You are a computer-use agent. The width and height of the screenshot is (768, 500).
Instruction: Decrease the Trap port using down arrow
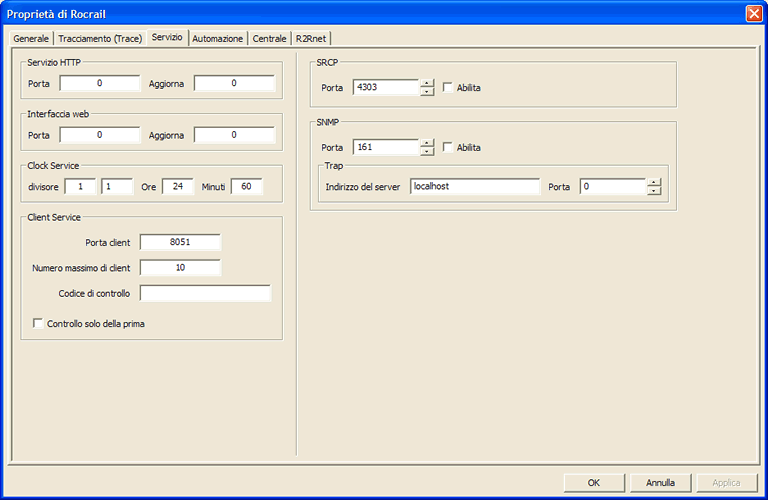[654, 191]
